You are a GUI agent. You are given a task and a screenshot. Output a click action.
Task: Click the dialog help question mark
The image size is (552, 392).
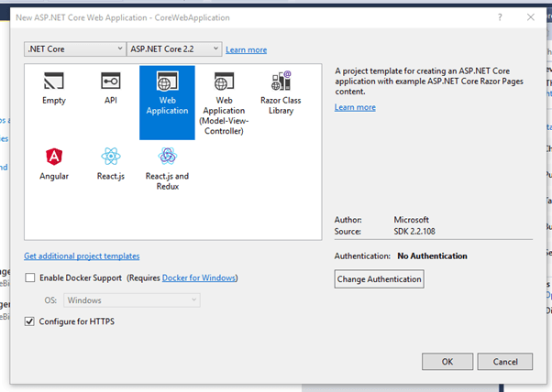[x=500, y=17]
